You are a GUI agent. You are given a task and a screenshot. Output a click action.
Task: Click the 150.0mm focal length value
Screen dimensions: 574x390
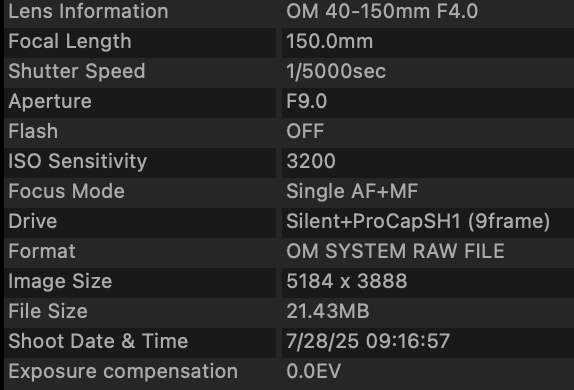coord(329,41)
